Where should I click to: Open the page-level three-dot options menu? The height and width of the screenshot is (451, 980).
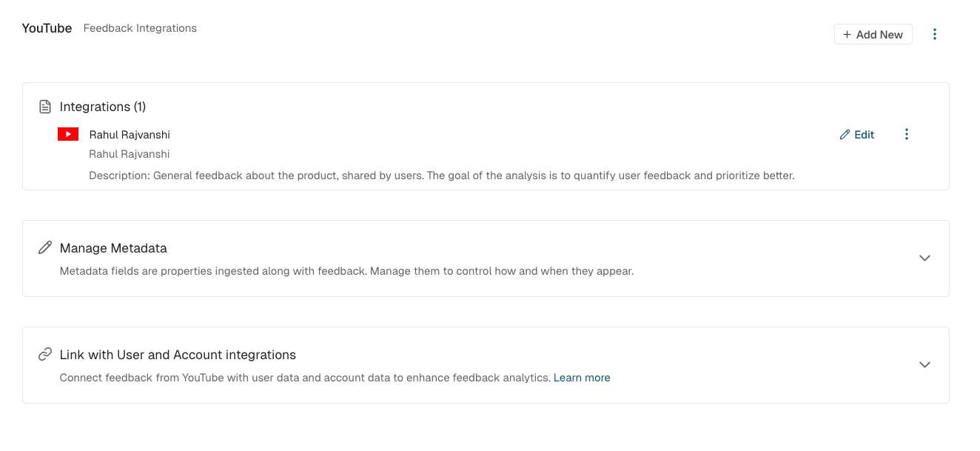pyautogui.click(x=935, y=34)
